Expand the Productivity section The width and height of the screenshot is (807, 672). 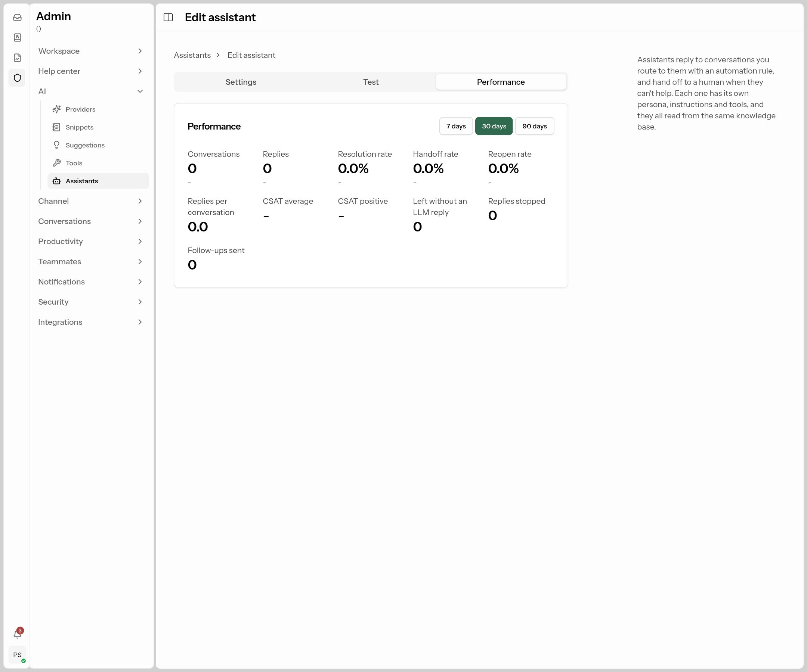pos(92,242)
